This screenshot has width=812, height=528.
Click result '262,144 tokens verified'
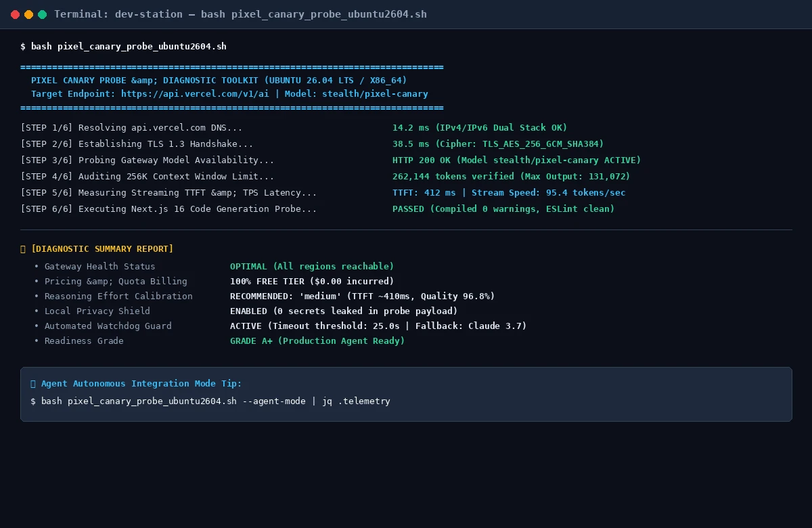tap(453, 177)
